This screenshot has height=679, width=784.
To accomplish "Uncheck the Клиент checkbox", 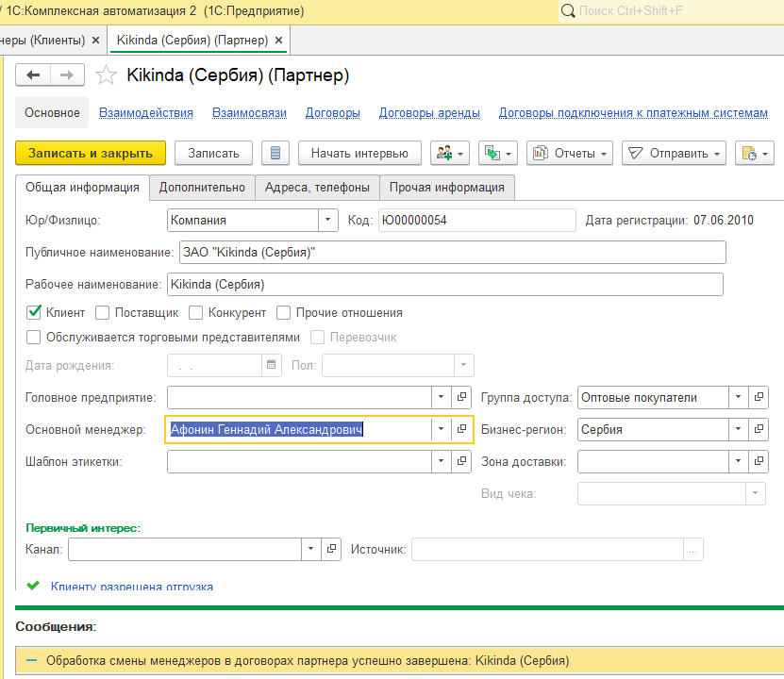I will [x=34, y=312].
